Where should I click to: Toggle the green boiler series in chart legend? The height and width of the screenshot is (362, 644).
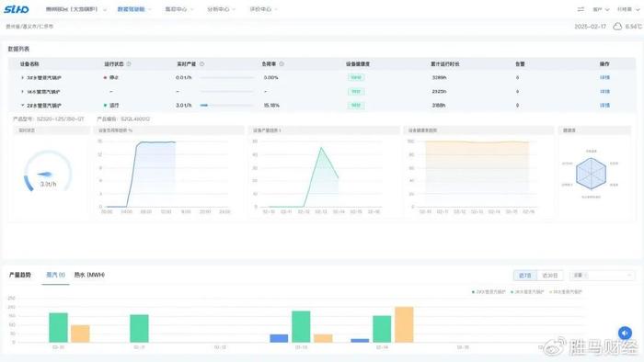[x=527, y=292]
